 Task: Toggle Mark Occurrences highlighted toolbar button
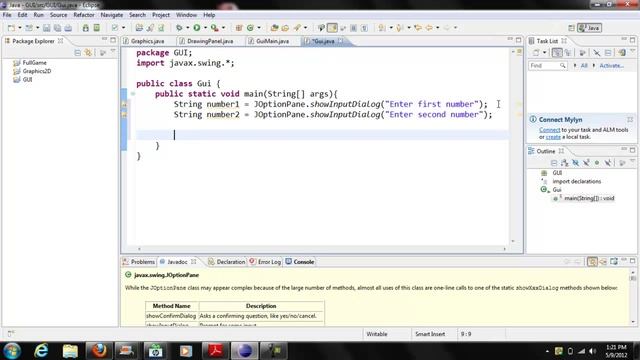(x=332, y=28)
